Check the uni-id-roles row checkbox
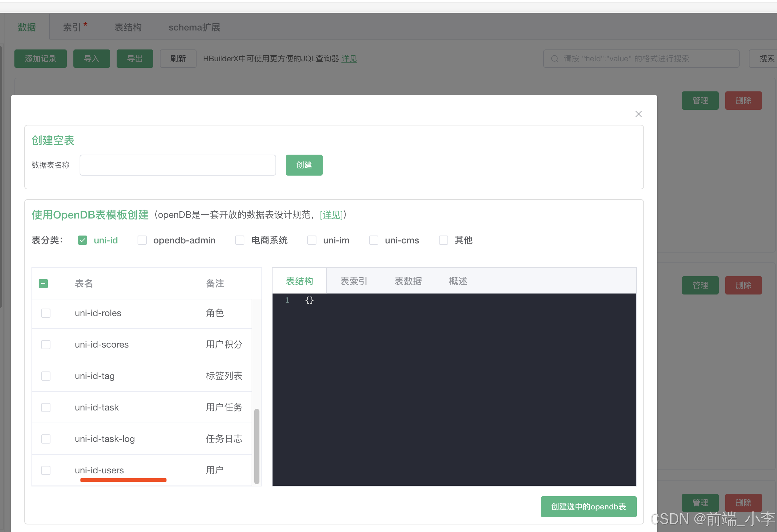This screenshot has height=532, width=777. (46, 313)
